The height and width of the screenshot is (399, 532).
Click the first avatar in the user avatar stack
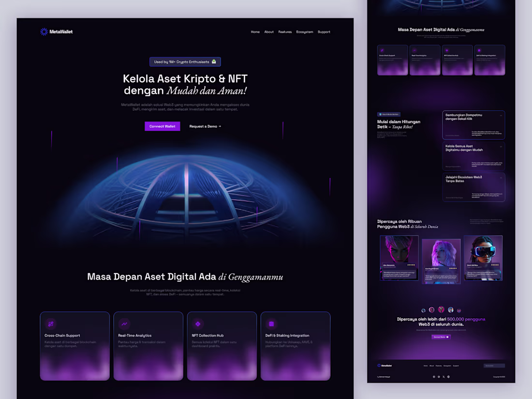423,310
